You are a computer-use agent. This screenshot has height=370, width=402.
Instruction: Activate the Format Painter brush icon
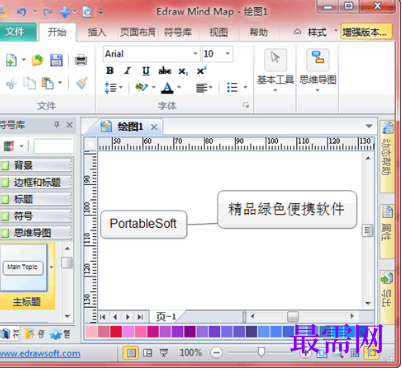(81, 83)
